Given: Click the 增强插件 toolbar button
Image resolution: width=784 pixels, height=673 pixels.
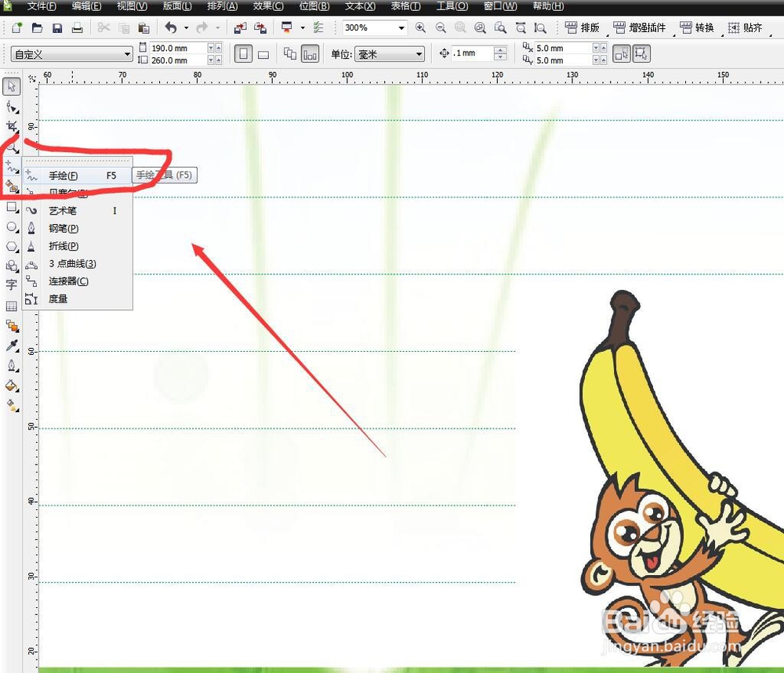Looking at the screenshot, I should pos(639,27).
